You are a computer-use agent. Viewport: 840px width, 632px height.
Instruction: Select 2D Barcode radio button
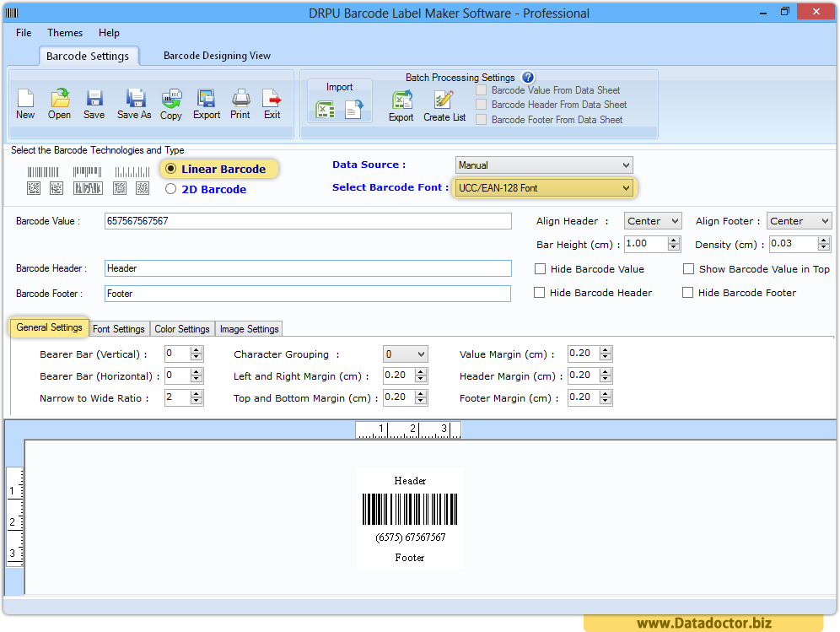171,189
